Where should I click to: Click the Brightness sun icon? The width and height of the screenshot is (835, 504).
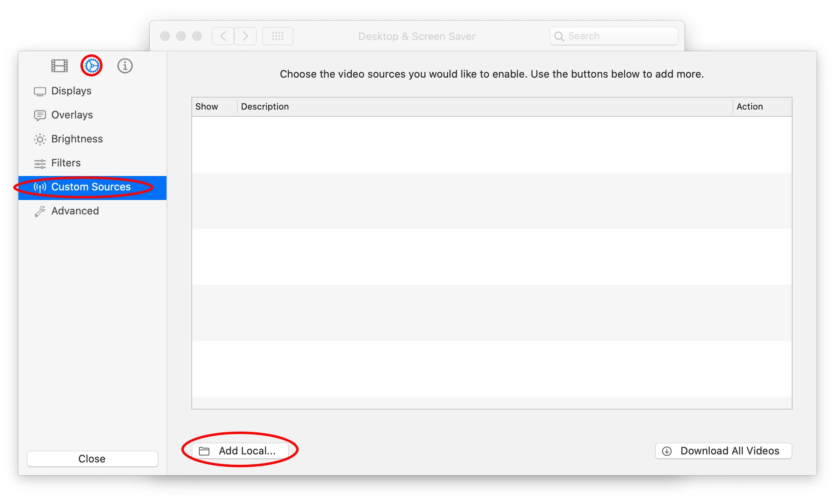tap(40, 139)
